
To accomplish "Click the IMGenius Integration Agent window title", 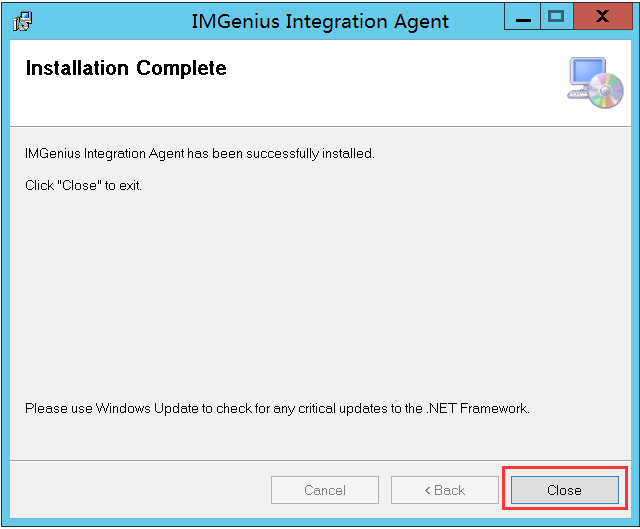I will pos(320,20).
